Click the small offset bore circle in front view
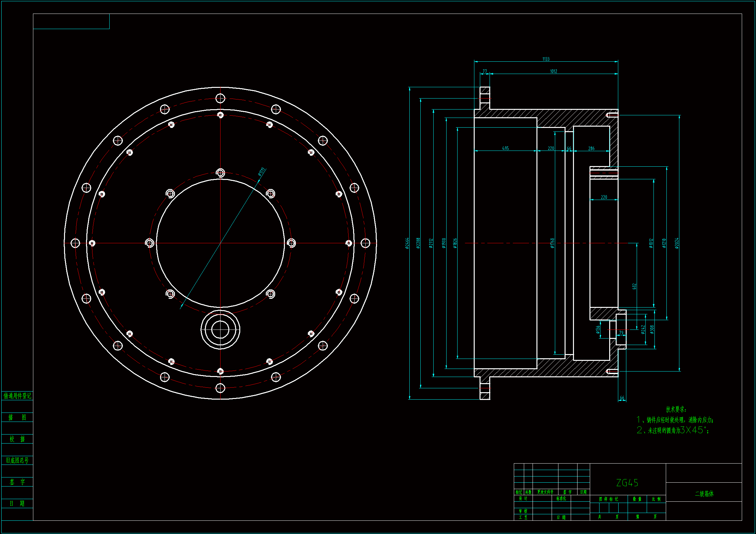This screenshot has width=756, height=534. click(x=220, y=330)
